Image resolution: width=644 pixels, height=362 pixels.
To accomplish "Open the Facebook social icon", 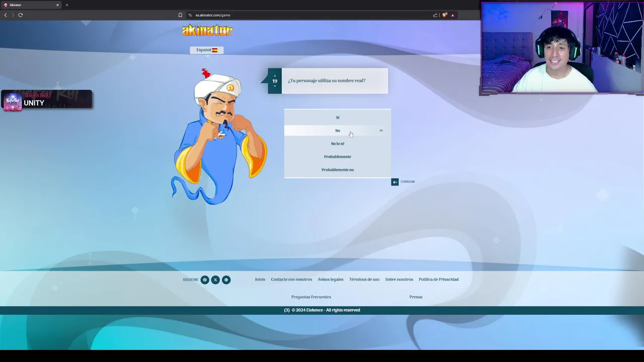I will tap(205, 280).
